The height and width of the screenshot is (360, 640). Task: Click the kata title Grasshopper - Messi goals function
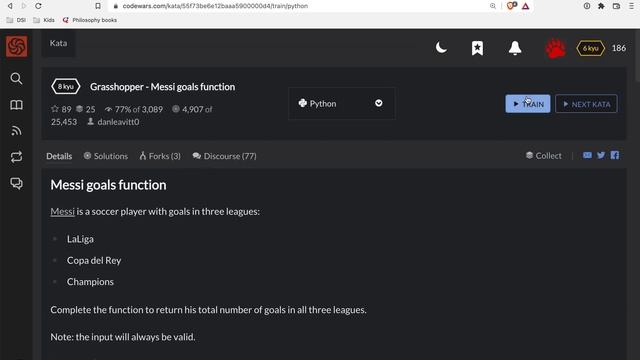coord(162,87)
